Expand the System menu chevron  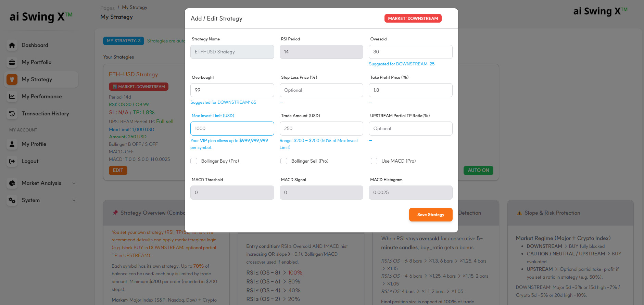[74, 200]
